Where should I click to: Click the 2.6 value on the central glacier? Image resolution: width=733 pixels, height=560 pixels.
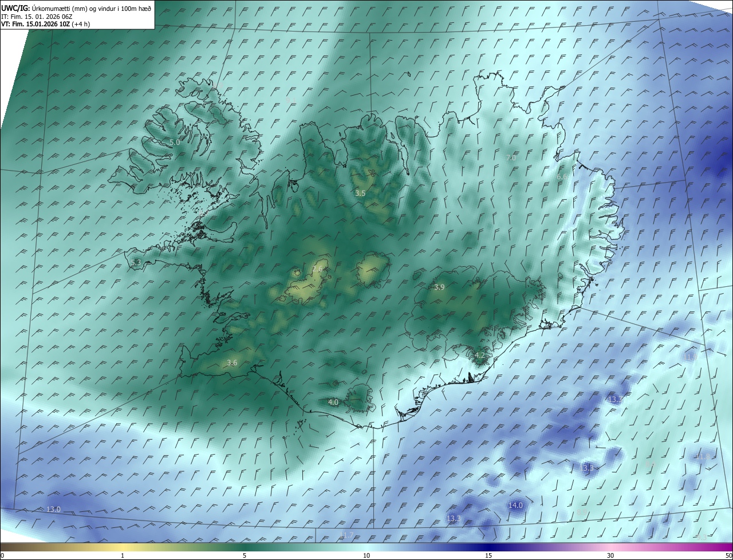(x=318, y=269)
